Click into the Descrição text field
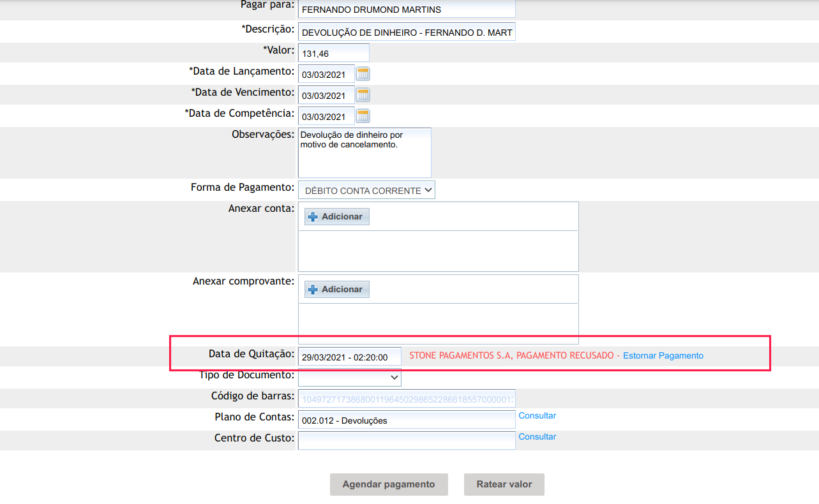This screenshot has height=504, width=819. pyautogui.click(x=406, y=32)
